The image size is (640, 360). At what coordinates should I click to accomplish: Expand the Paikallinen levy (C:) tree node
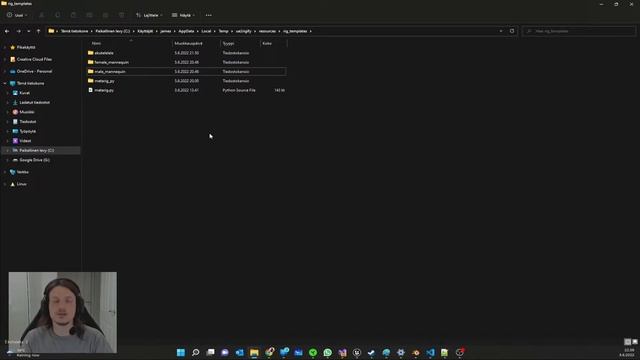7,150
